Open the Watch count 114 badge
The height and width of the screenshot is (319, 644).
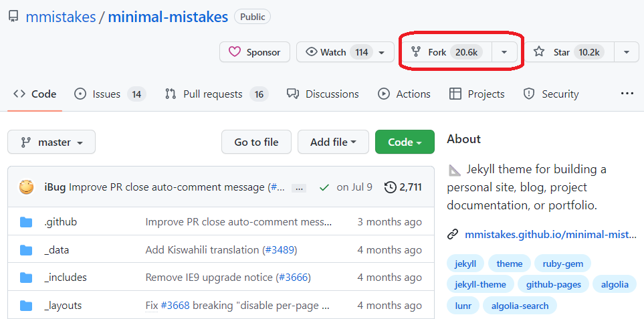tap(361, 52)
